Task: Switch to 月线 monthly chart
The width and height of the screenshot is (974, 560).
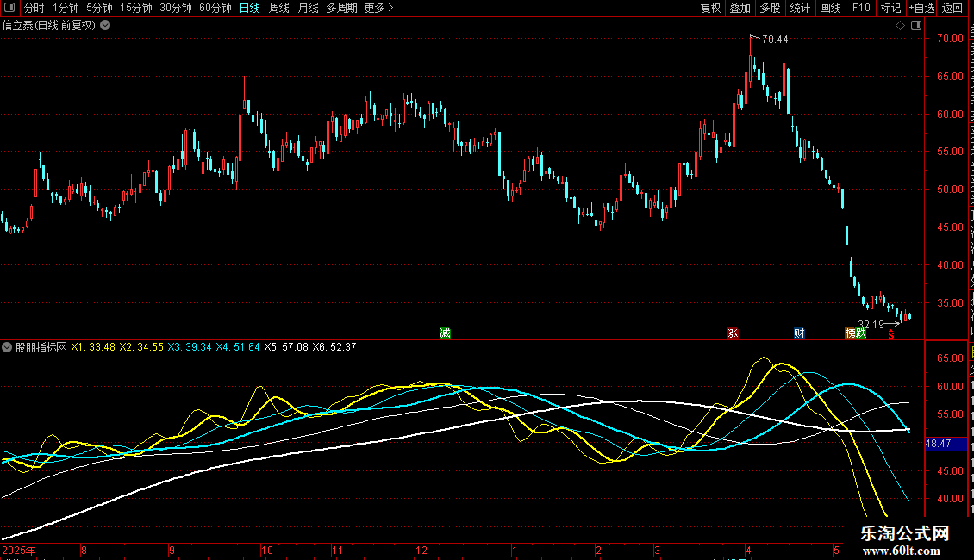Action: click(308, 8)
